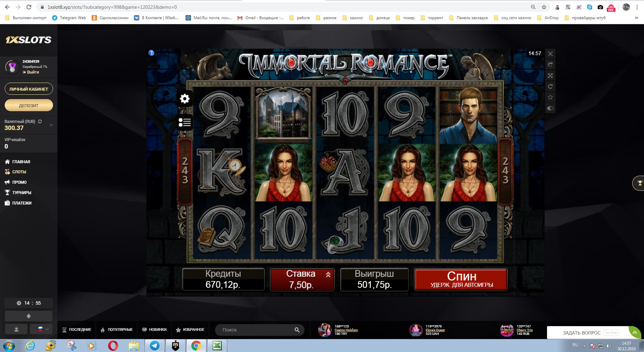
Task: Open the Windows Start menu
Action: (9, 346)
